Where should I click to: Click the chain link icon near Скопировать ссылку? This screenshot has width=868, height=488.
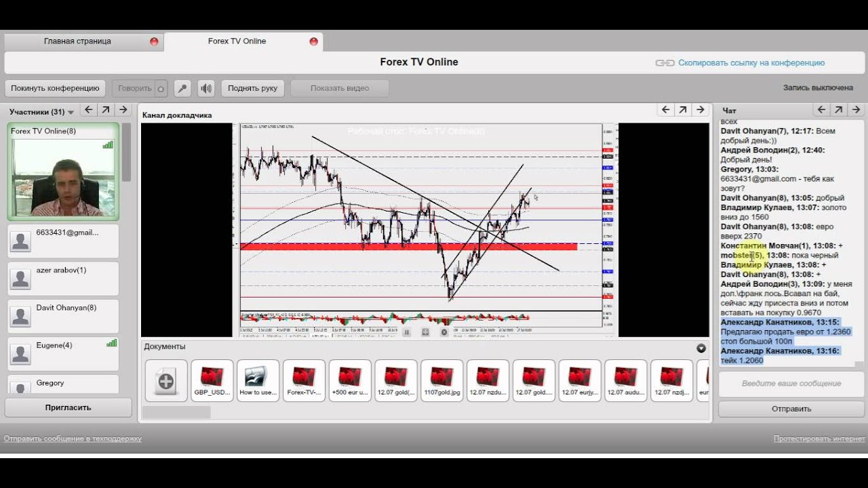click(665, 63)
